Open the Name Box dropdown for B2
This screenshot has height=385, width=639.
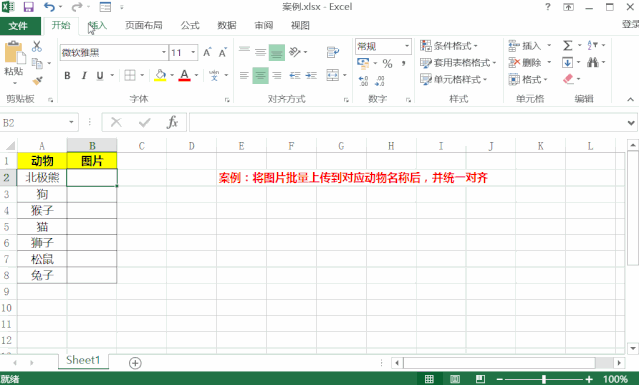pyautogui.click(x=71, y=122)
